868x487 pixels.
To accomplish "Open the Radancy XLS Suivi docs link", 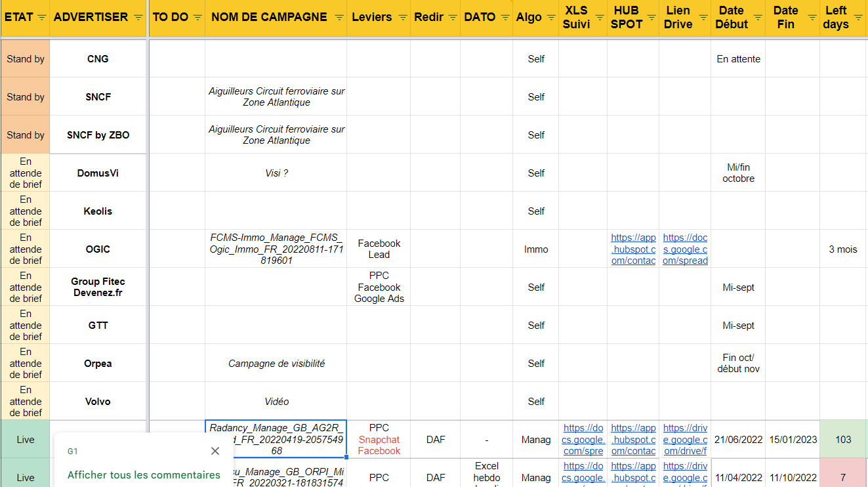I will click(x=583, y=440).
